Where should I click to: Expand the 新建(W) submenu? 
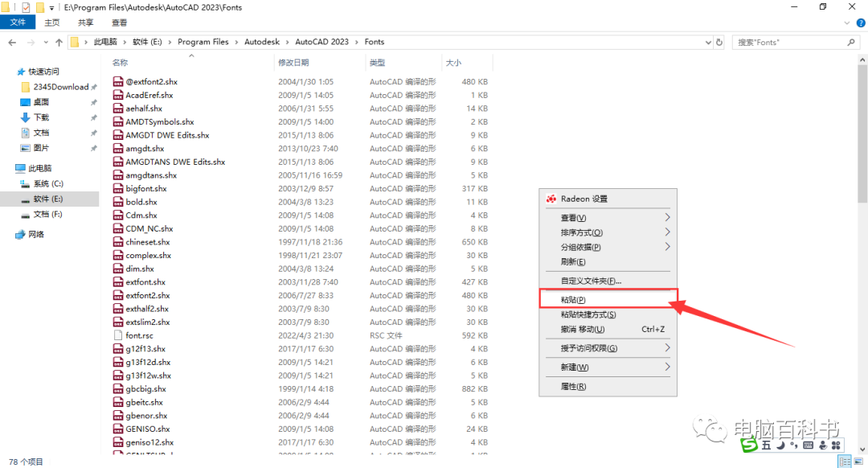[667, 367]
